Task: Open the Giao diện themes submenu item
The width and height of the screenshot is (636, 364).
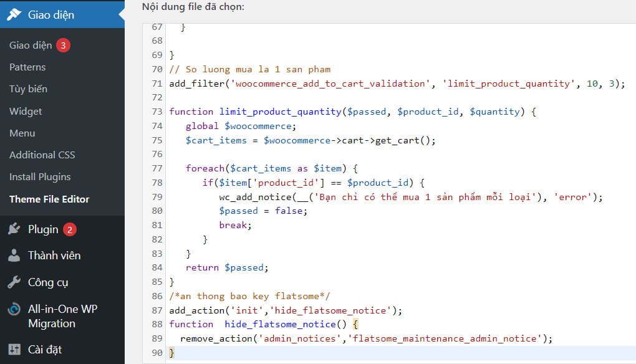Action: [31, 45]
